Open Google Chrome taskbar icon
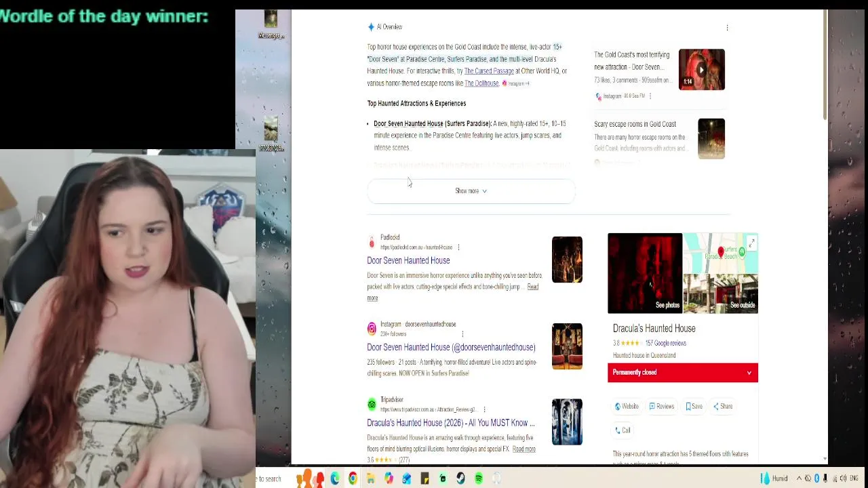Screen dimensions: 868x488 [x=353, y=479]
